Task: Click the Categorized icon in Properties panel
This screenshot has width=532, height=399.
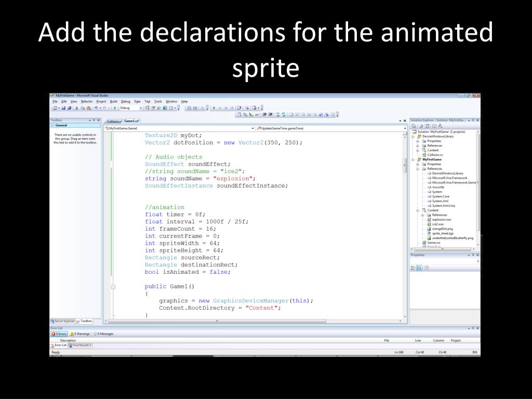Action: [x=413, y=268]
